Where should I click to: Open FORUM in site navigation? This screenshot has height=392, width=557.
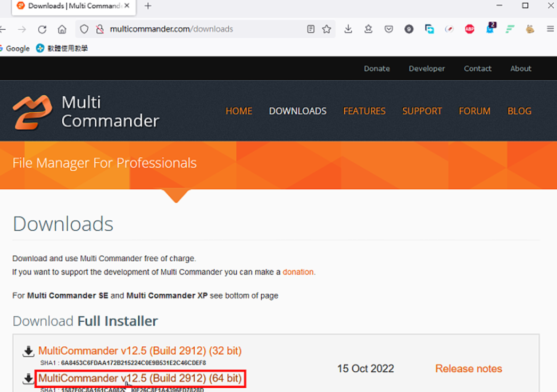(475, 111)
